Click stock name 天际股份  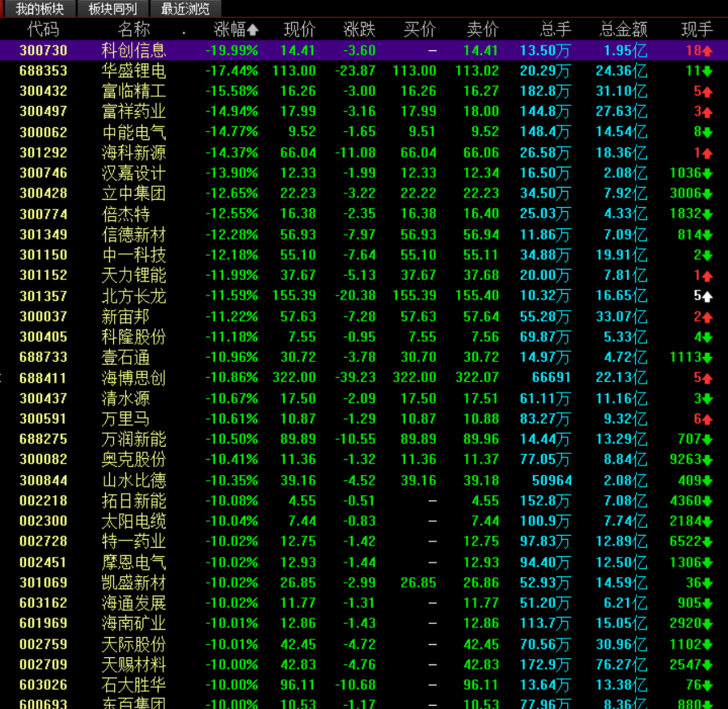[x=133, y=644]
